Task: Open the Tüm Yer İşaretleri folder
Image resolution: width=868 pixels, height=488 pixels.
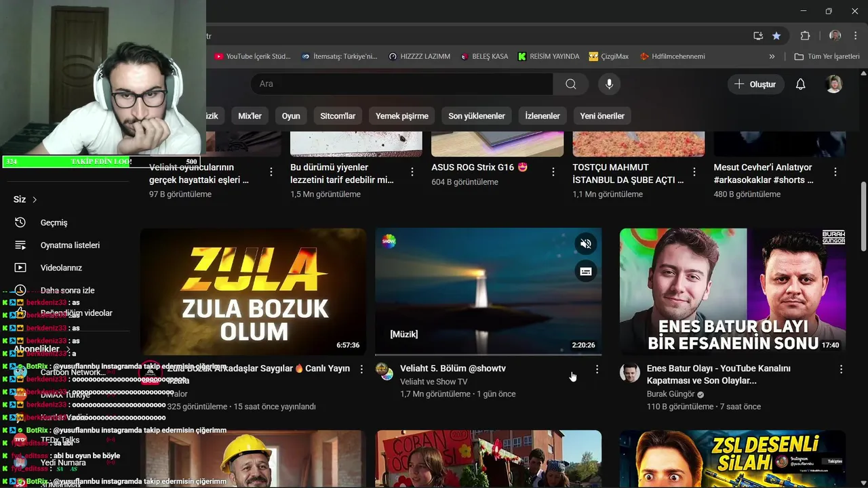Action: tap(827, 56)
